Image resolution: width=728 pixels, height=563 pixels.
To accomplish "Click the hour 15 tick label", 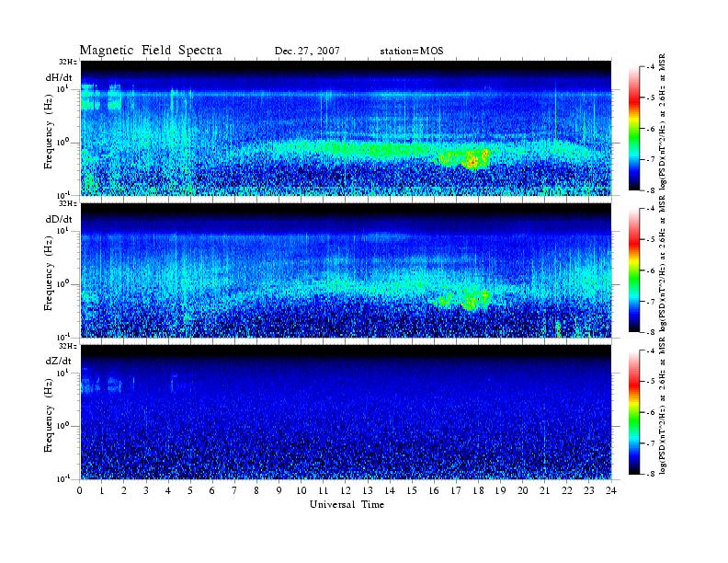I will (412, 490).
